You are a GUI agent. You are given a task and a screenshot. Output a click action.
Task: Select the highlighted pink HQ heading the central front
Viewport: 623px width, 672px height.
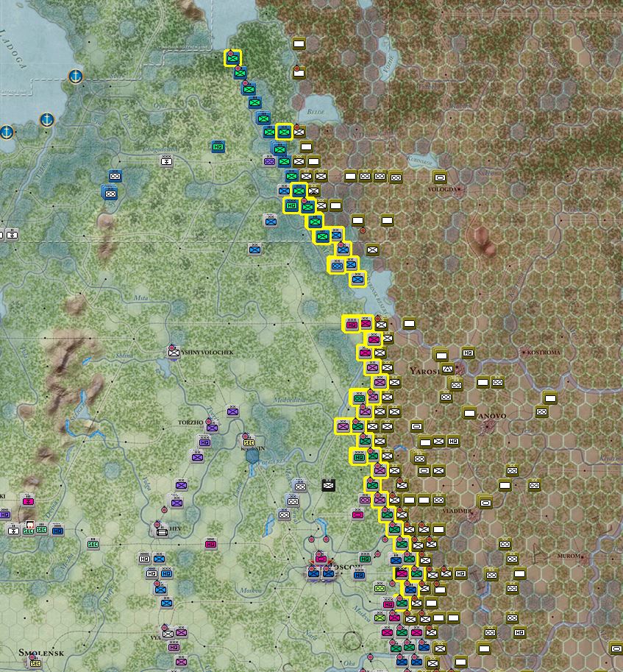[x=352, y=325]
